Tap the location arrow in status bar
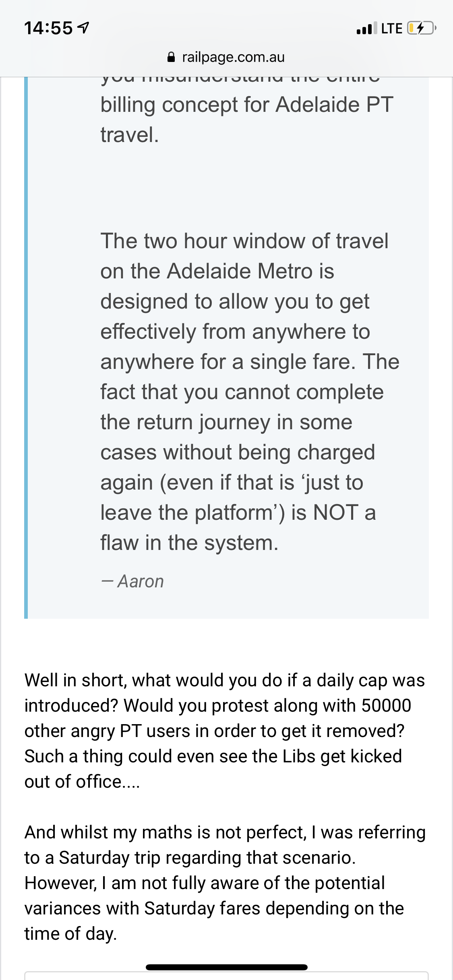 point(83,28)
